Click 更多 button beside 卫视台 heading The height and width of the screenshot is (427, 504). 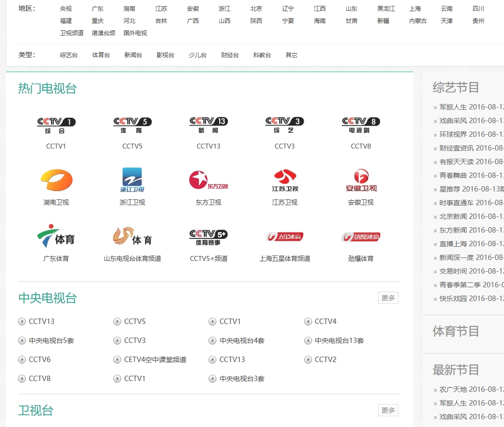click(388, 410)
